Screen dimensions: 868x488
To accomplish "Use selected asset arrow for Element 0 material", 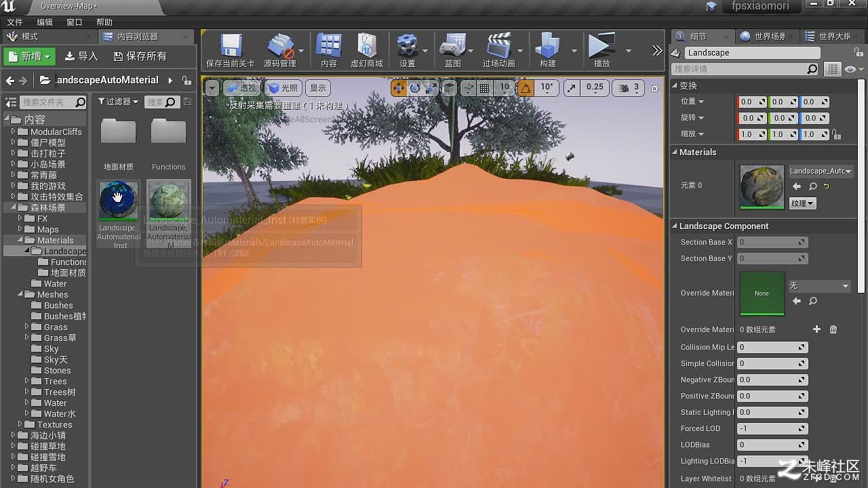I will (x=797, y=186).
